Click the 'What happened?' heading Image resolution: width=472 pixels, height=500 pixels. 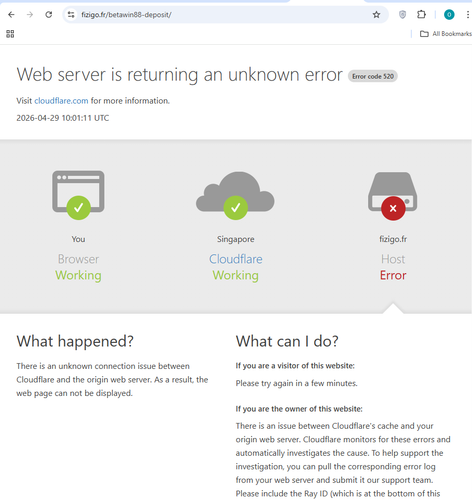point(75,342)
